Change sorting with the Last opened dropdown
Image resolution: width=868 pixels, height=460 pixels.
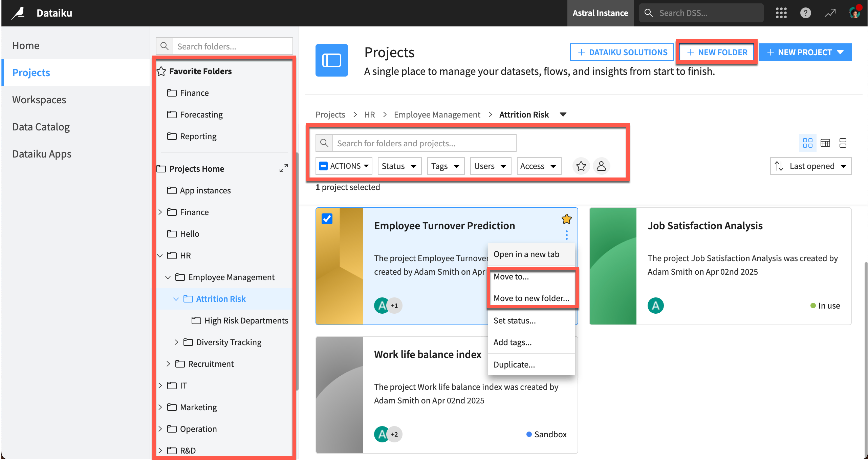click(810, 166)
